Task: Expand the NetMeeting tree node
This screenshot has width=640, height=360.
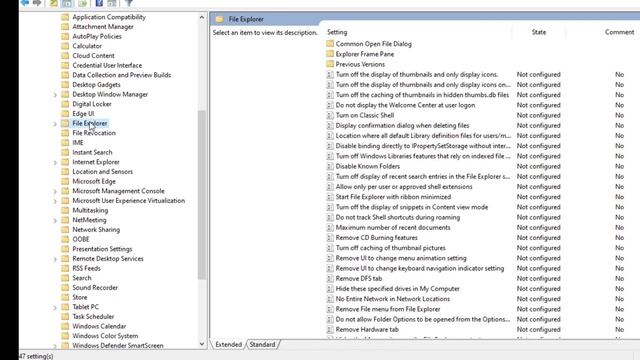Action: [55, 220]
